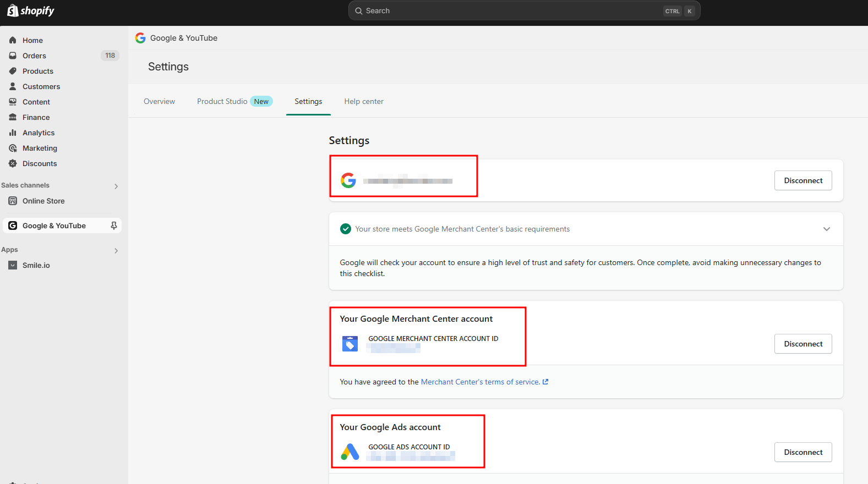868x484 pixels.
Task: Click the Smile.io app icon
Action: pos(13,265)
